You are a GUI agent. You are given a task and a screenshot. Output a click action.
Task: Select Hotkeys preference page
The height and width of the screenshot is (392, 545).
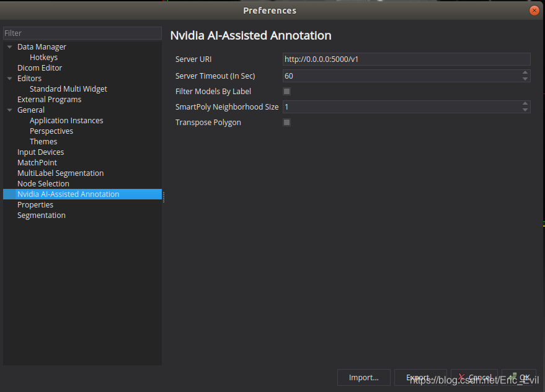point(43,58)
